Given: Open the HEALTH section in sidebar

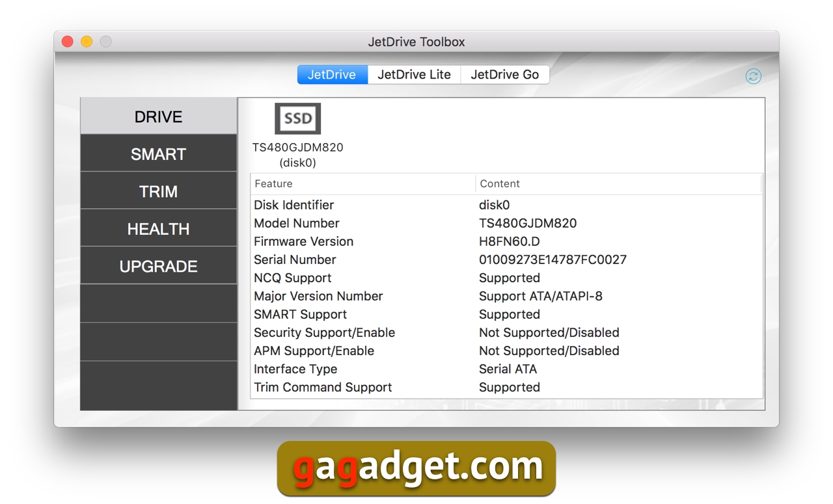Looking at the screenshot, I should click(159, 228).
